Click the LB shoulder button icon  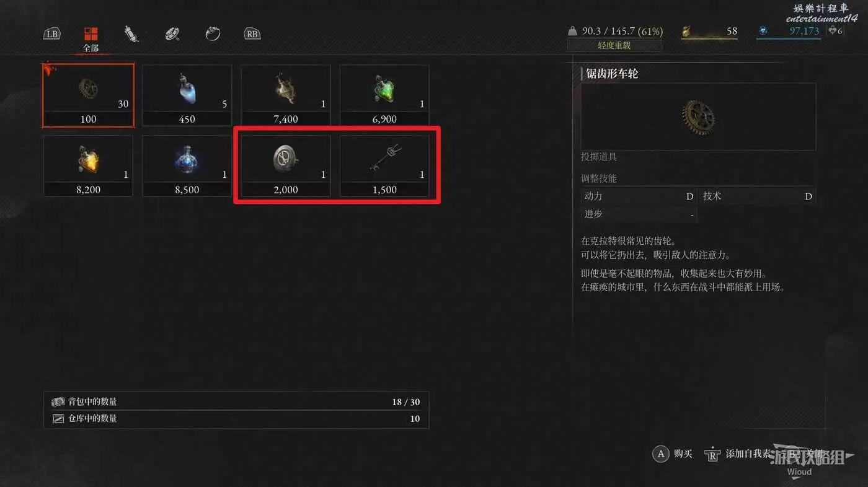click(x=52, y=34)
